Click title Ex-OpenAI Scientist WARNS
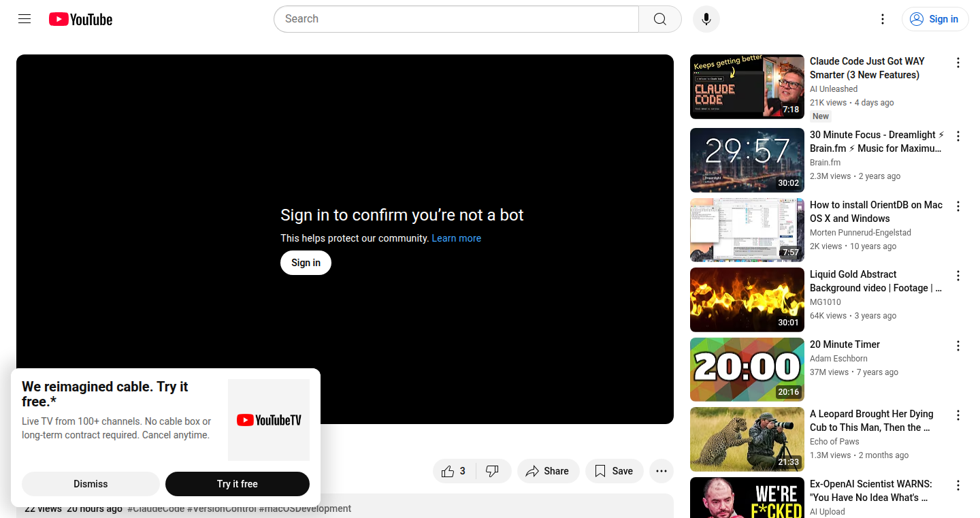Image resolution: width=980 pixels, height=518 pixels. point(871,491)
